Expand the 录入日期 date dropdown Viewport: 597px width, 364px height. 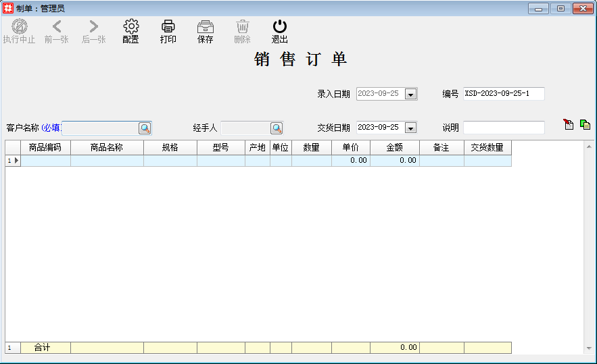[410, 95]
